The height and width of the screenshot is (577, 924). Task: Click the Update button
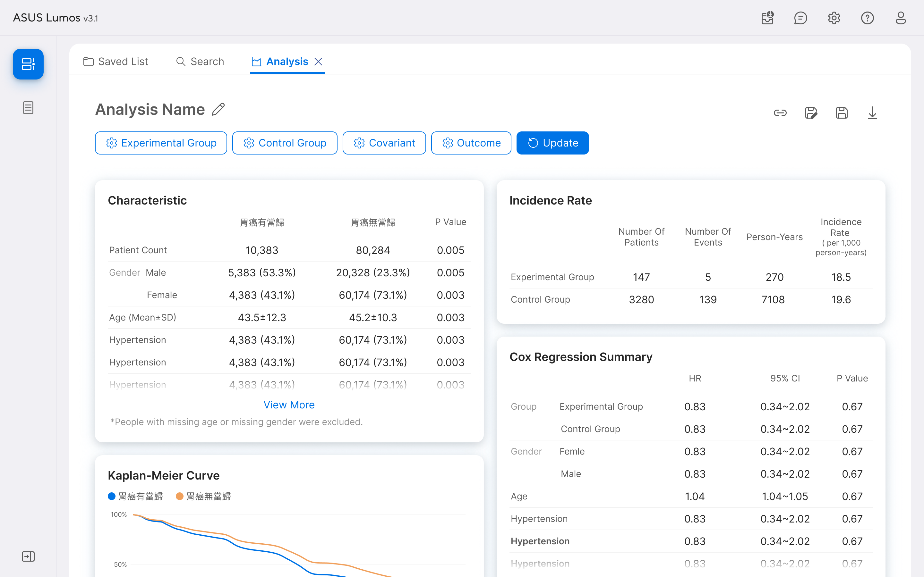(x=552, y=143)
